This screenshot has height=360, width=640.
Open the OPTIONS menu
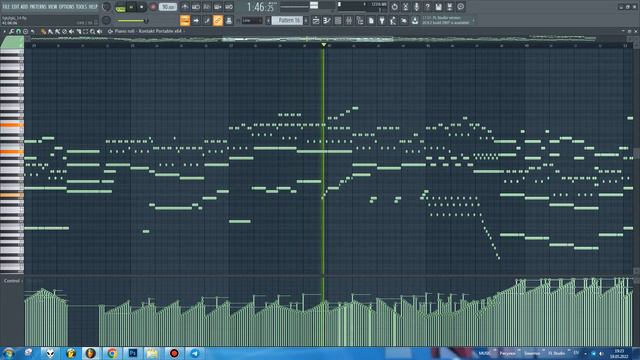[67, 7]
